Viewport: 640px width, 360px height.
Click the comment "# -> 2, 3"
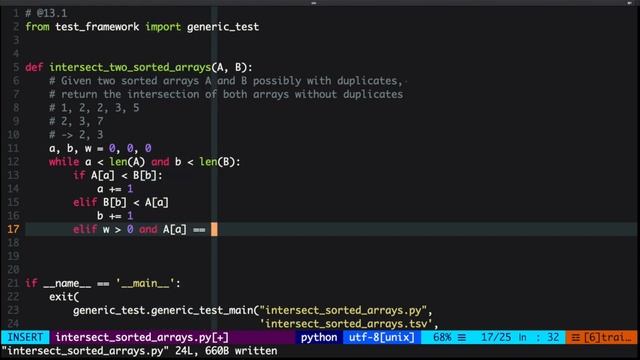76,135
